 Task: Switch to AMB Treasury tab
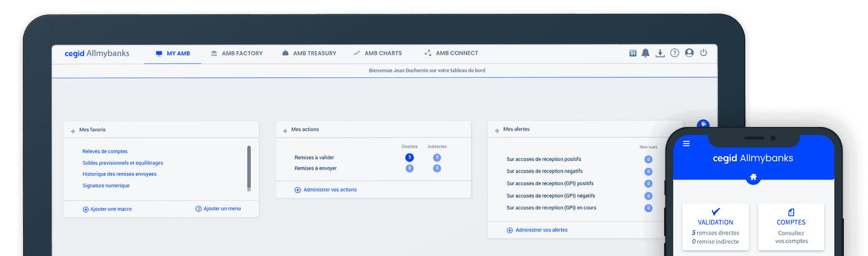coord(309,53)
